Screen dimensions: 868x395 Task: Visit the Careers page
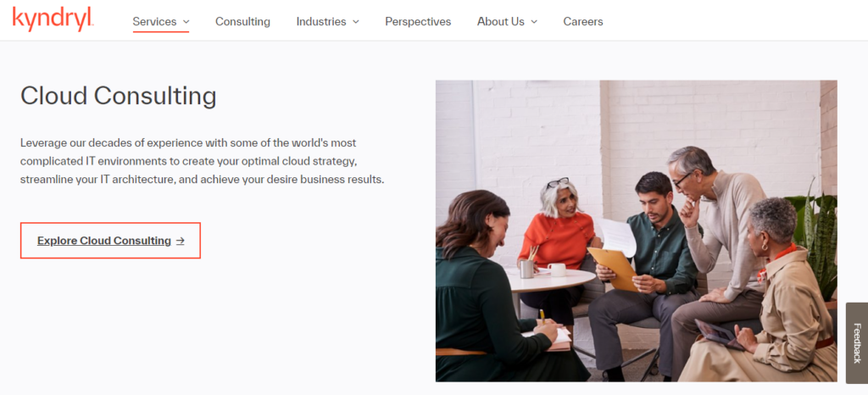(583, 21)
